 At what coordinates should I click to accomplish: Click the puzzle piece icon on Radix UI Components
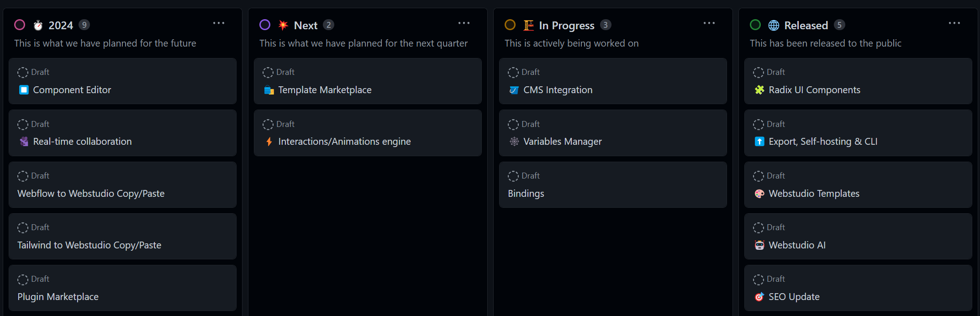tap(759, 90)
